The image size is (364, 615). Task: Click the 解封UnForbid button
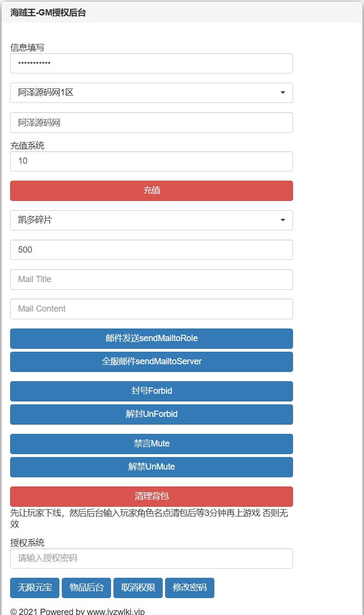151,415
